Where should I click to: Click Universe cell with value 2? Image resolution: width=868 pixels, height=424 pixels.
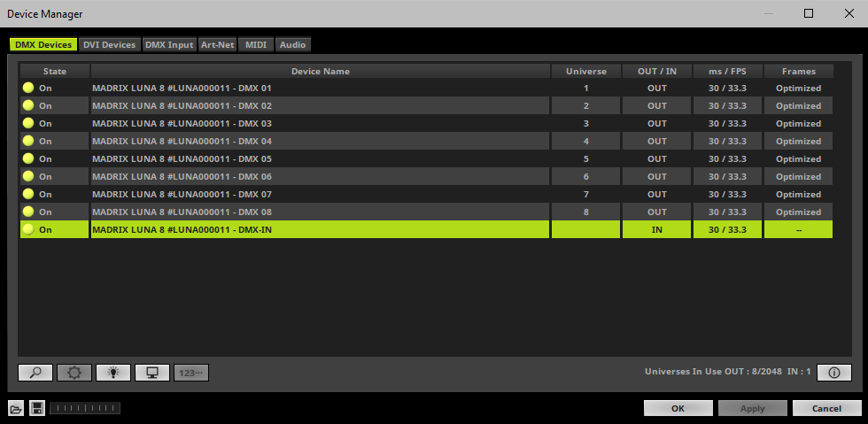(586, 105)
